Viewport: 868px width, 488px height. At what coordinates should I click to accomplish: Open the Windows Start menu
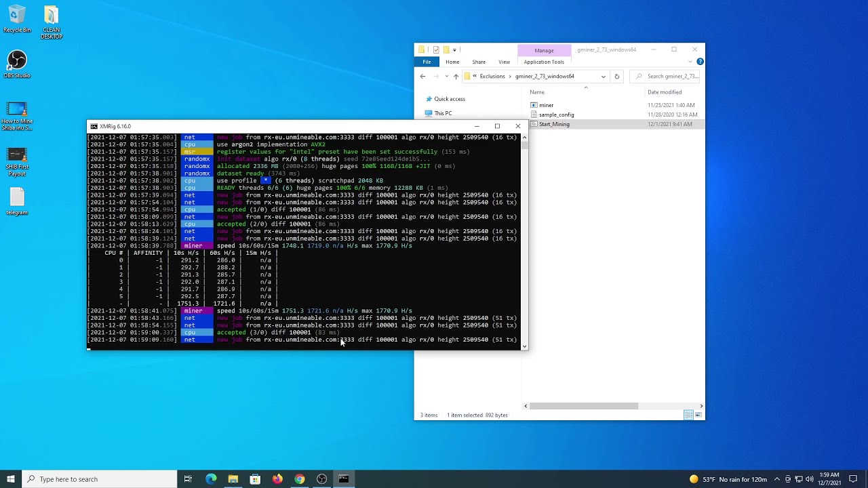11,479
